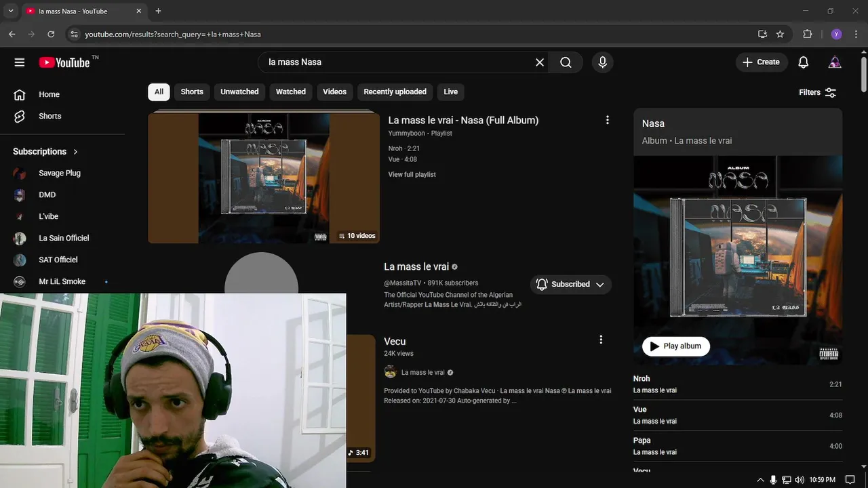The image size is (868, 488).
Task: Click the YouTube logo
Action: [x=64, y=62]
